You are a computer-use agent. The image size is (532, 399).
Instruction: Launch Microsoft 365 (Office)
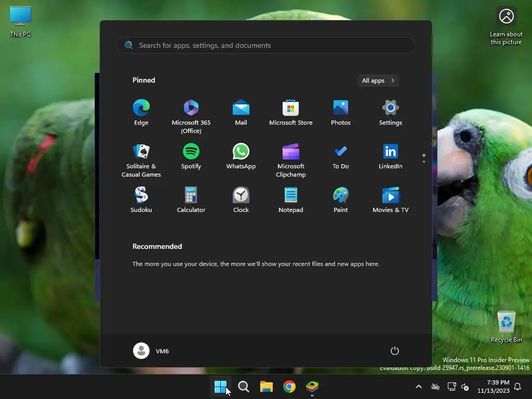(x=191, y=117)
